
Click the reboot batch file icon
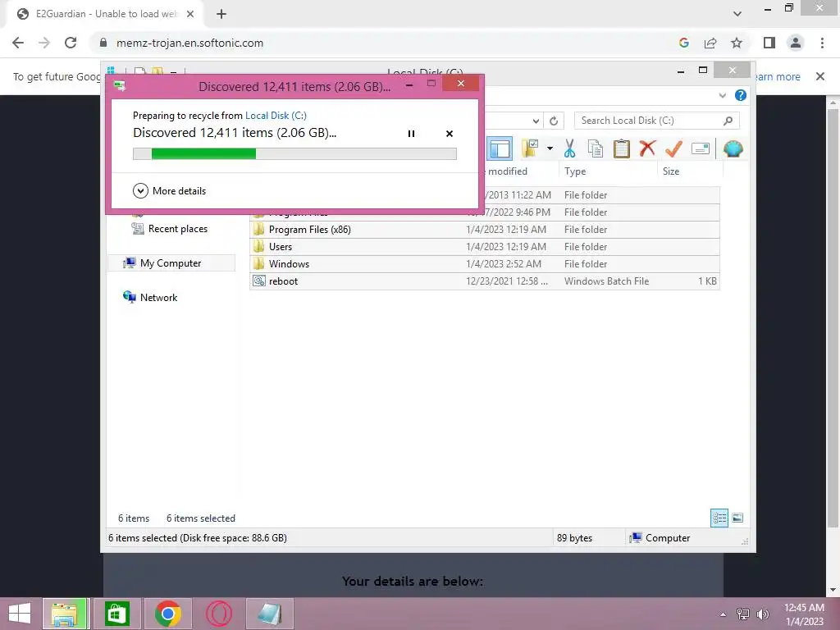click(259, 281)
